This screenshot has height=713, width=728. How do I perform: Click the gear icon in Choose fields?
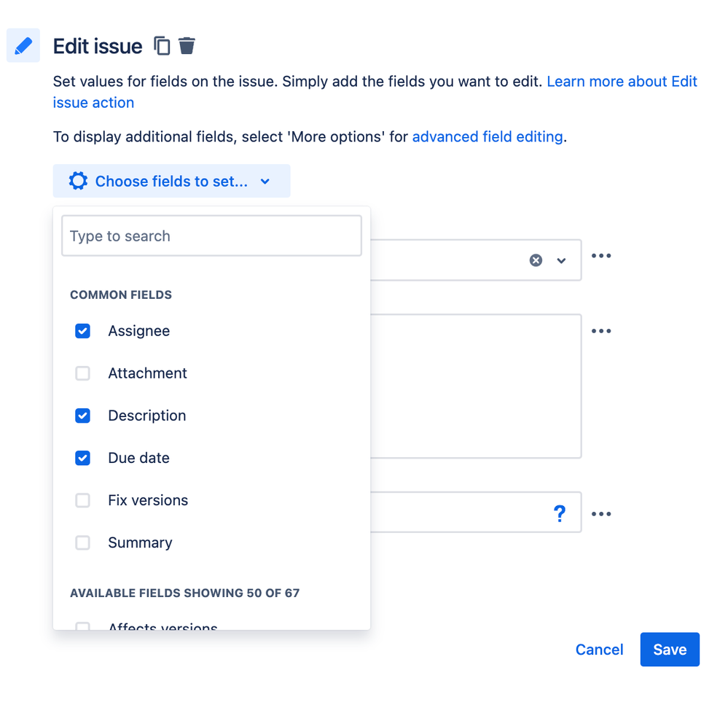click(78, 181)
